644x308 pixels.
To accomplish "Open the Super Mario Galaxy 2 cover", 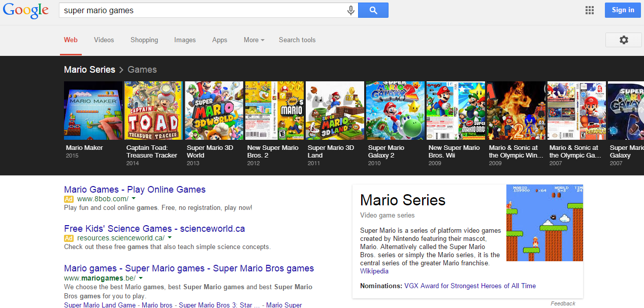I will [x=395, y=110].
